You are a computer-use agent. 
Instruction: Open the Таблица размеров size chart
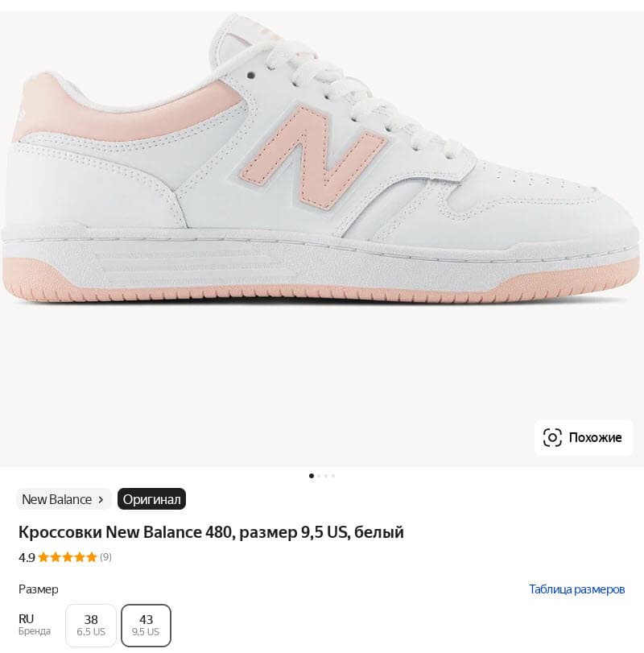click(576, 589)
